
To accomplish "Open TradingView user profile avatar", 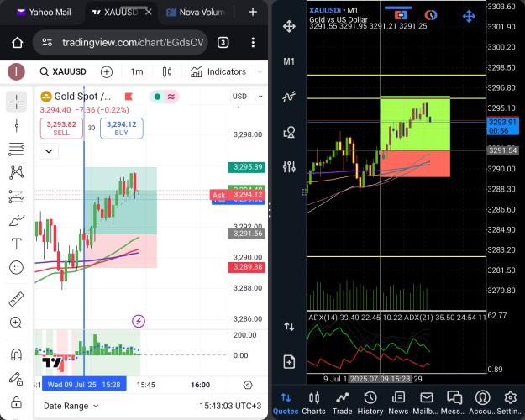I will click(x=16, y=71).
